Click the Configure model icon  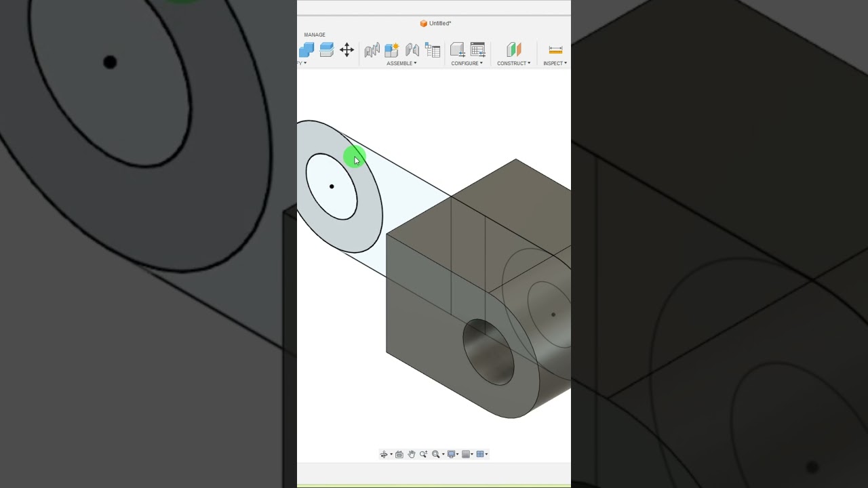coord(458,50)
